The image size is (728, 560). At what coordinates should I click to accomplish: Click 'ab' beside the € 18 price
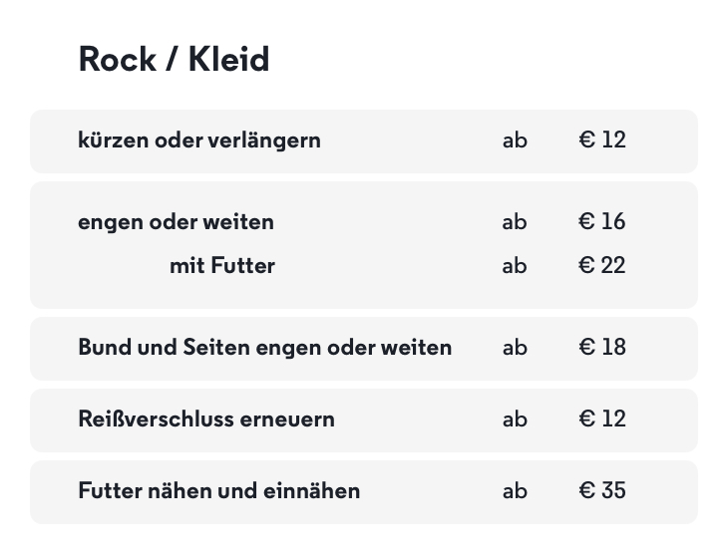[515, 349]
